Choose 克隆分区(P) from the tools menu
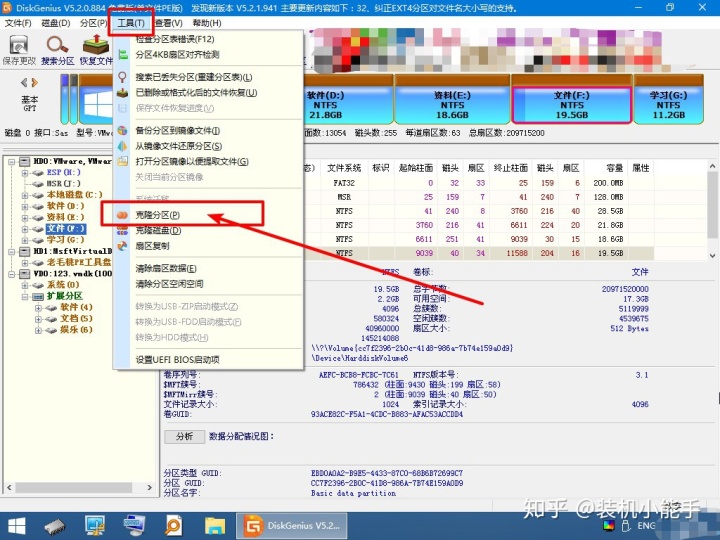The width and height of the screenshot is (720, 540). coord(158,215)
